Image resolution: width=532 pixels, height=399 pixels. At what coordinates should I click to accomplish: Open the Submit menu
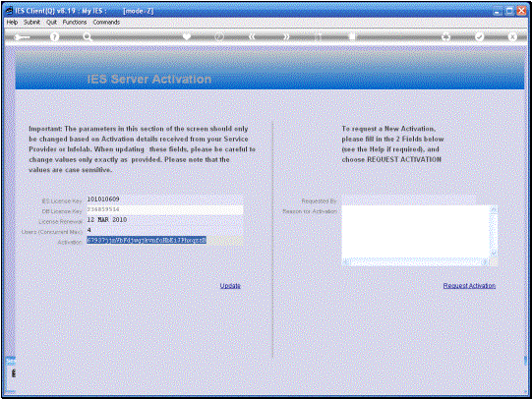point(31,22)
